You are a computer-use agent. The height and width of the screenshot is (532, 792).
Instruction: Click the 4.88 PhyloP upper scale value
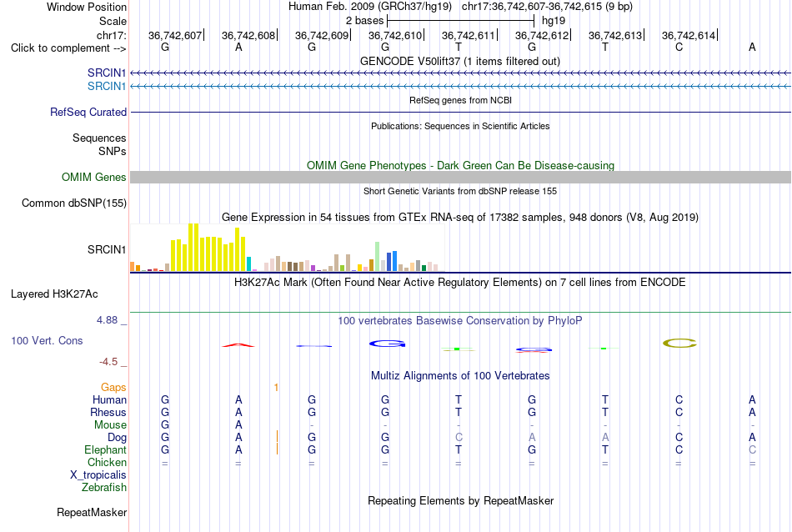click(107, 320)
